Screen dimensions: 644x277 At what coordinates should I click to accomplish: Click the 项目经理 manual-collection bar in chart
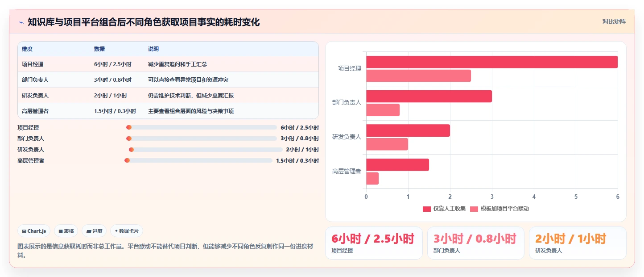coord(492,62)
